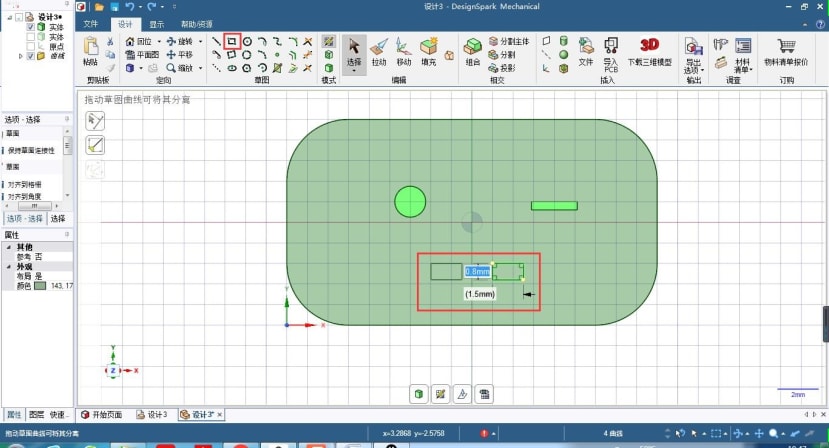Screen dimensions: 829x448
Task: Switch to the 设计3 document tab
Action: coord(152,415)
